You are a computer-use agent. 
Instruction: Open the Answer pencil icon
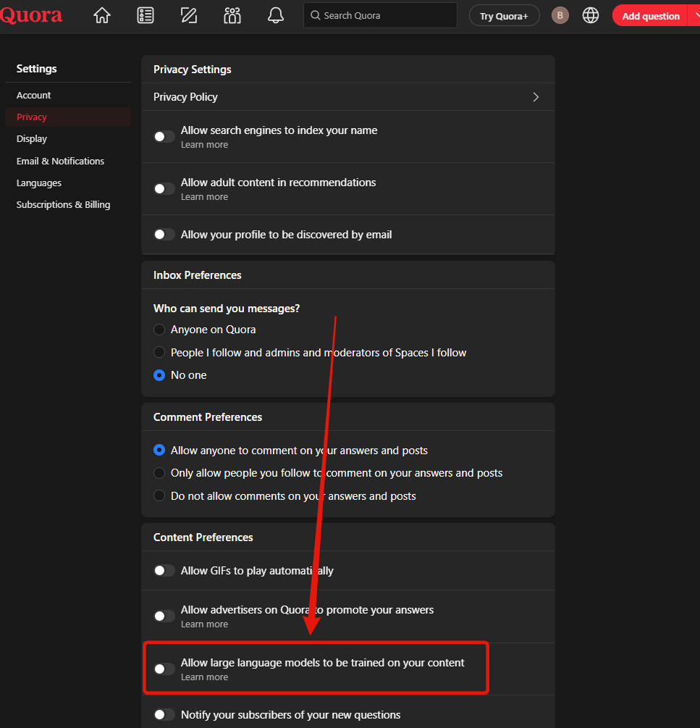[x=189, y=15]
